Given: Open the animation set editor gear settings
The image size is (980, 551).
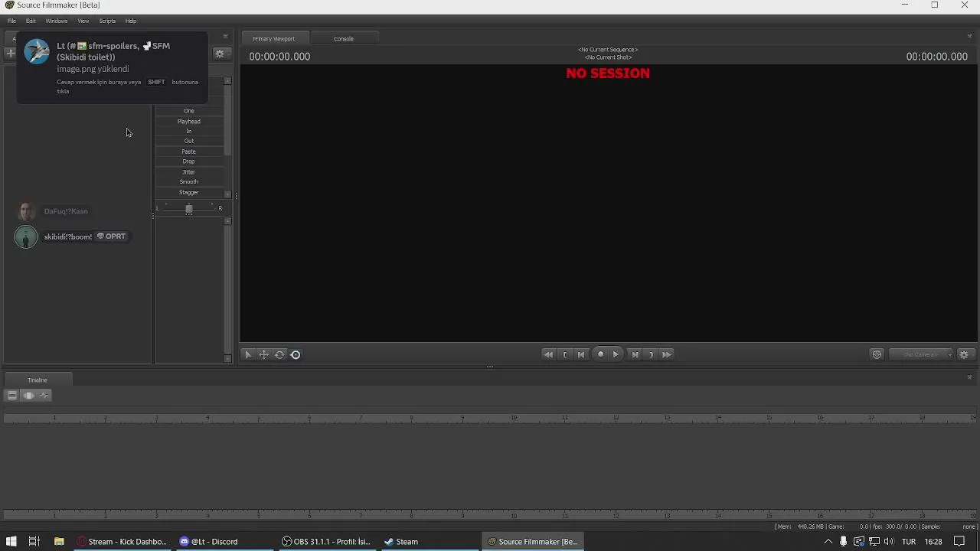Looking at the screenshot, I should 220,54.
